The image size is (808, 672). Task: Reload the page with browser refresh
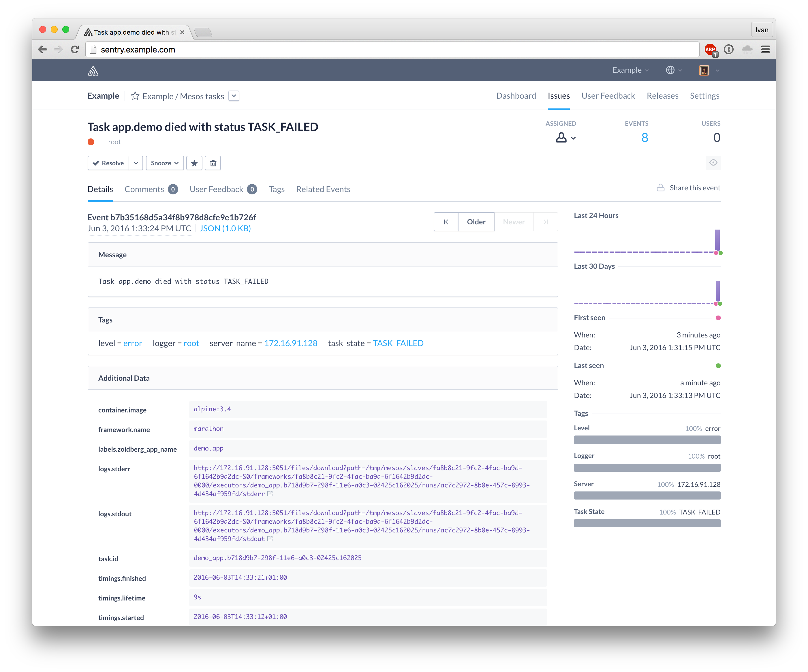(75, 50)
